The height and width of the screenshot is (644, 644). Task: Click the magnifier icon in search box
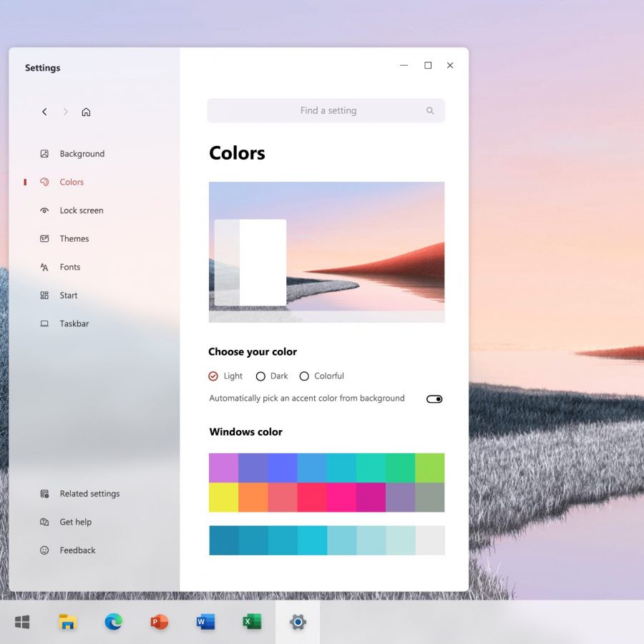coord(430,111)
